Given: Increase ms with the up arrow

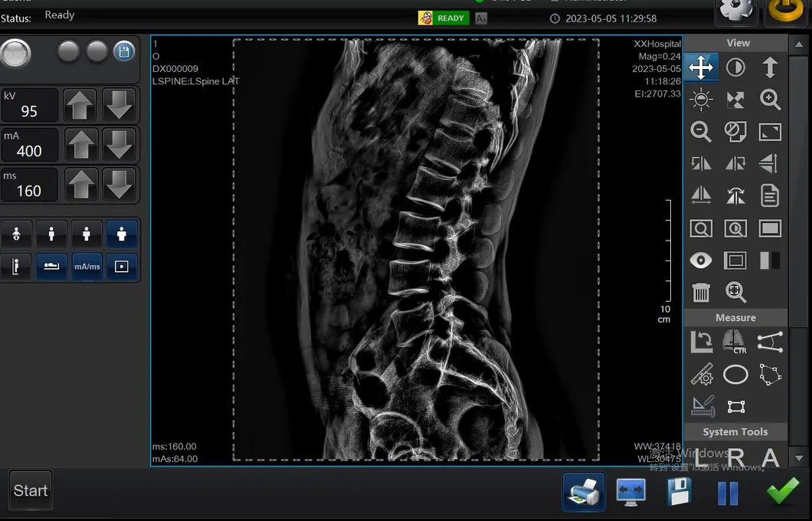Looking at the screenshot, I should pyautogui.click(x=80, y=184).
